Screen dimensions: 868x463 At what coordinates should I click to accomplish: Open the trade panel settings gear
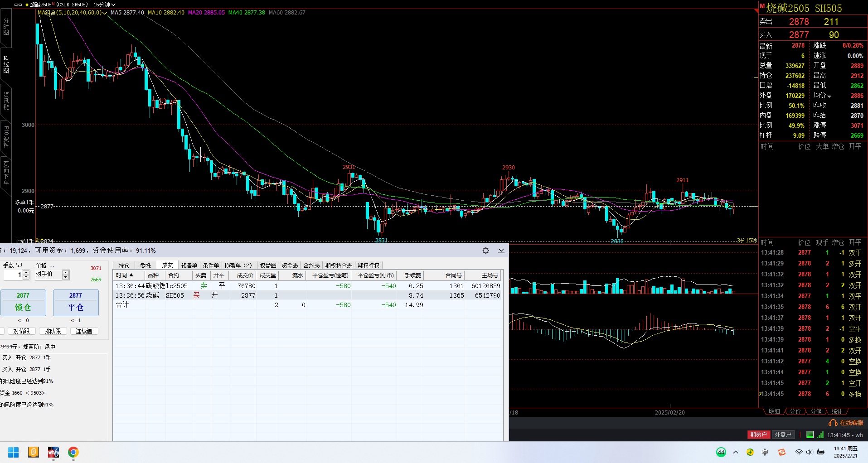[485, 251]
